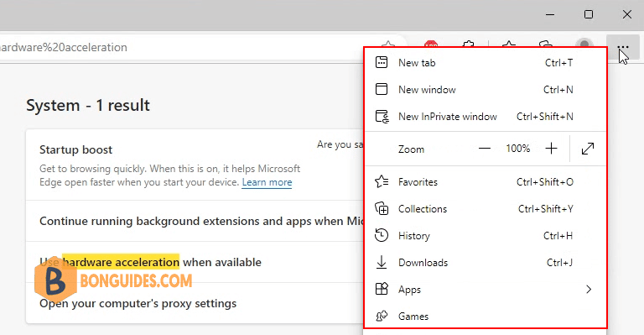Minimize the browser window
Screen dimensions: 644x335
click(x=550, y=14)
